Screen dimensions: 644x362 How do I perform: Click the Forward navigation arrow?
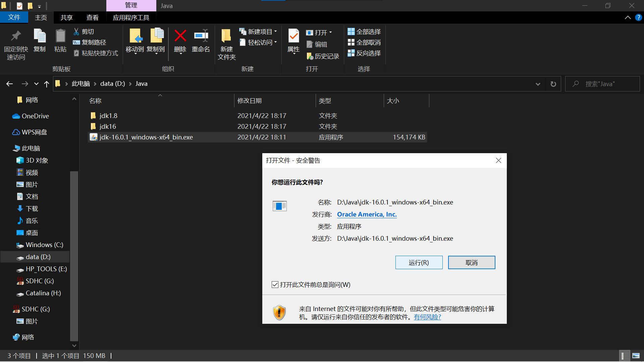click(25, 84)
